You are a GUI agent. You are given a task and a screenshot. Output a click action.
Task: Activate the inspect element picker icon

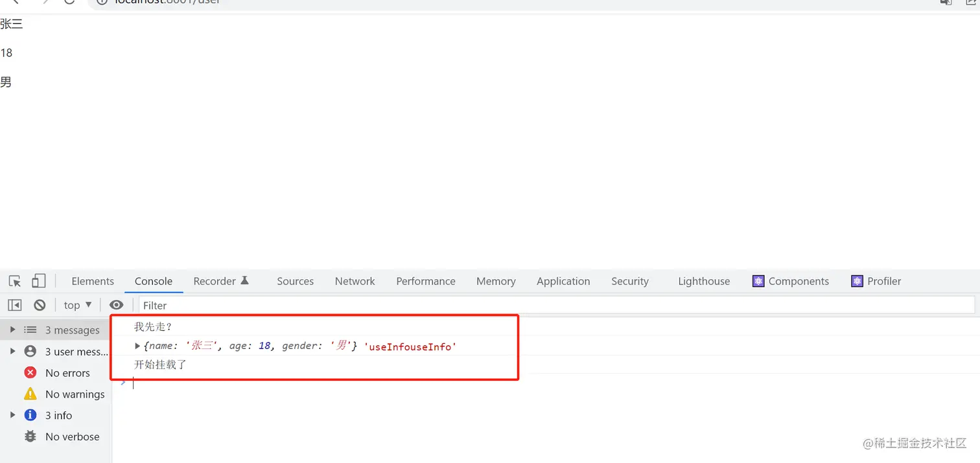tap(15, 281)
